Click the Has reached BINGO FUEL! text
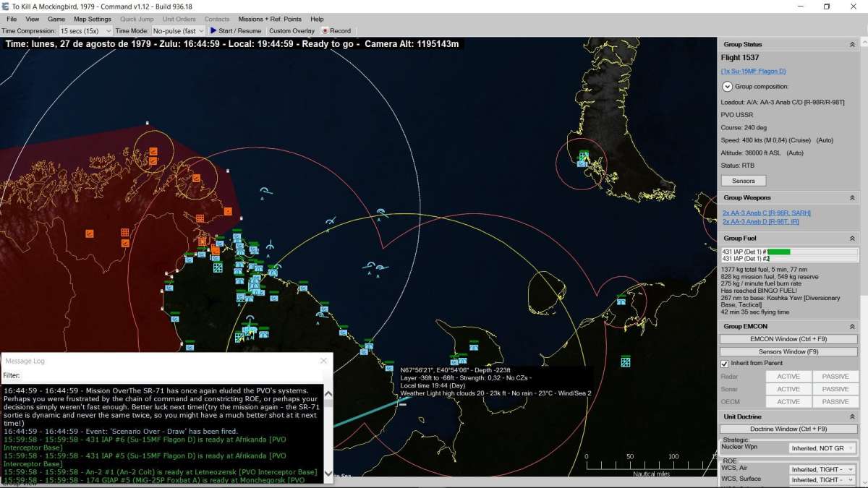The width and height of the screenshot is (868, 488). point(759,291)
